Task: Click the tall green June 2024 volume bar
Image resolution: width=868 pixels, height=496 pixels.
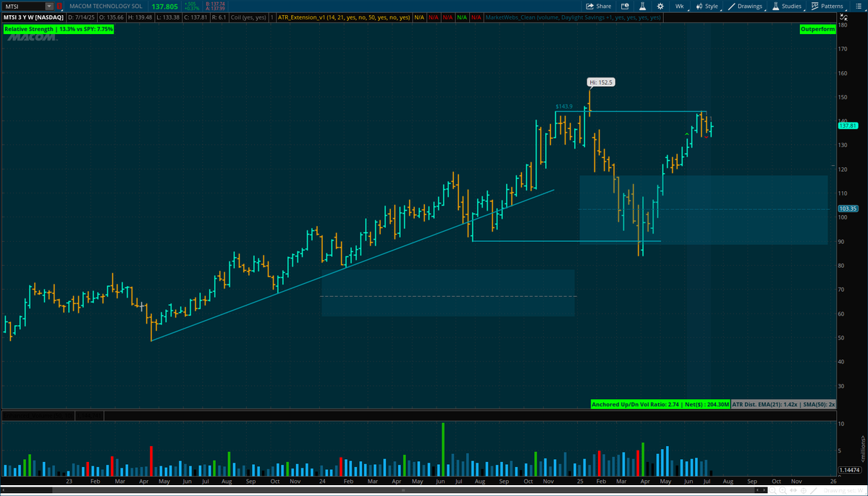Action: [x=443, y=449]
